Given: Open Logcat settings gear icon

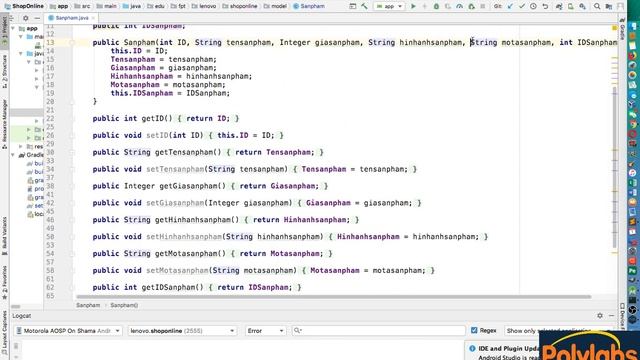Looking at the screenshot, I should [x=600, y=316].
